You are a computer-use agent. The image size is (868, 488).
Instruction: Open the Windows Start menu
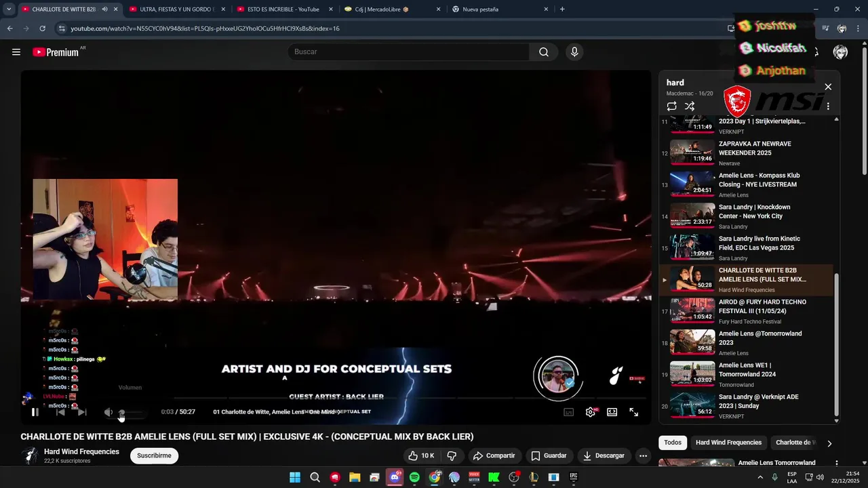click(x=295, y=477)
